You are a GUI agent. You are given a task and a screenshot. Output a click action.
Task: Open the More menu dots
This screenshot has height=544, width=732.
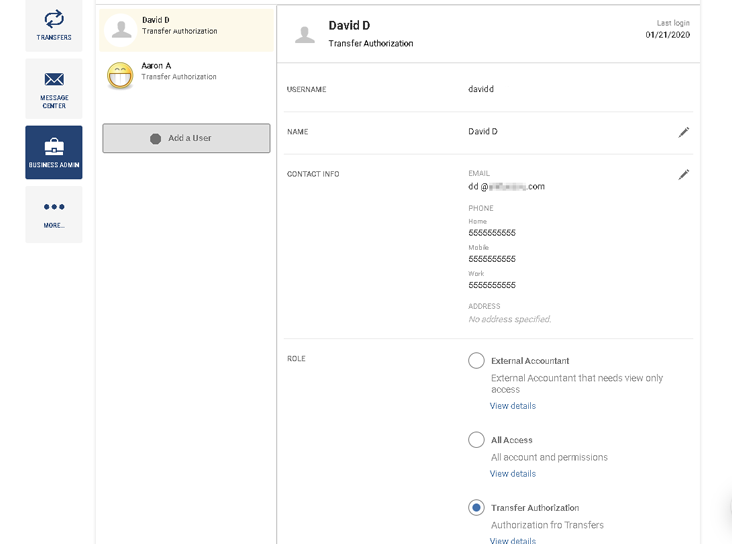pyautogui.click(x=54, y=207)
